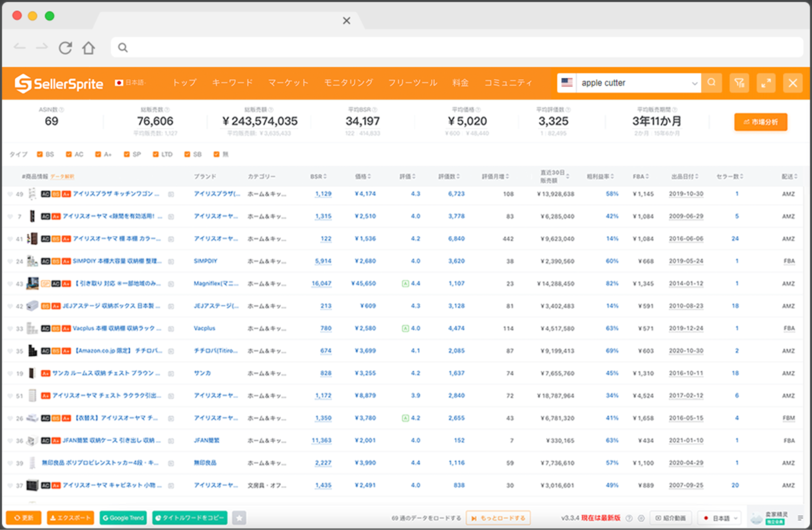This screenshot has height=530, width=812.
Task: Click the Google Trend button
Action: (123, 518)
